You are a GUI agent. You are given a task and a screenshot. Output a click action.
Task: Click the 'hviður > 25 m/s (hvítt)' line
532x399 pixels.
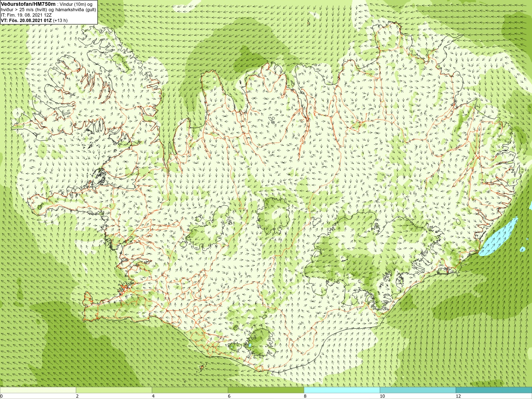pos(25,10)
